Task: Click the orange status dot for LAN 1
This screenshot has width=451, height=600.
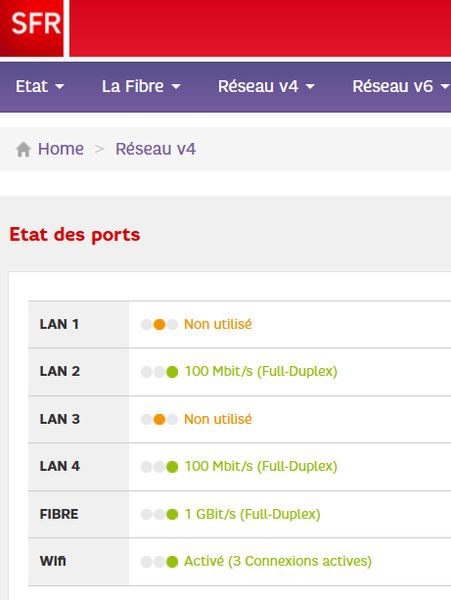Action: coord(159,324)
